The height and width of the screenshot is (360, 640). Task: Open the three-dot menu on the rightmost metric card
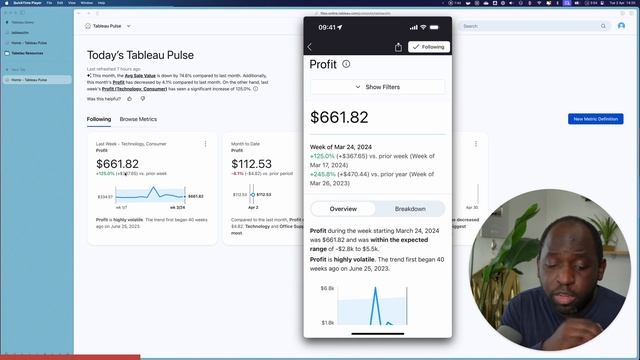click(x=476, y=144)
